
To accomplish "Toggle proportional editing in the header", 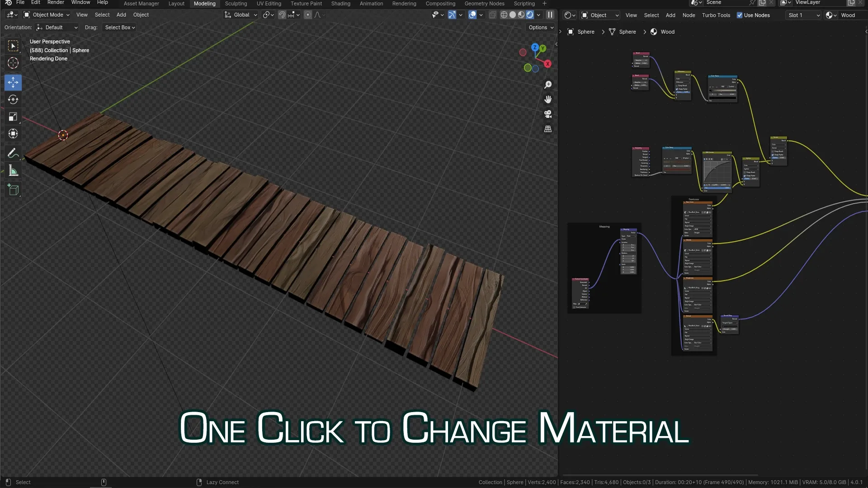I will [x=308, y=15].
